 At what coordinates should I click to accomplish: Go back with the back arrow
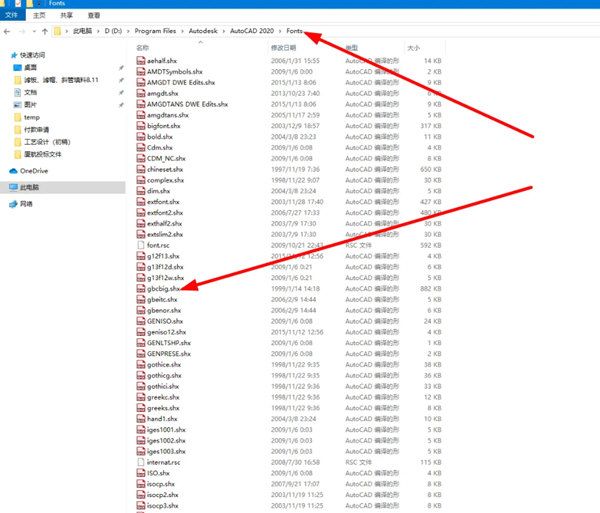pyautogui.click(x=7, y=31)
